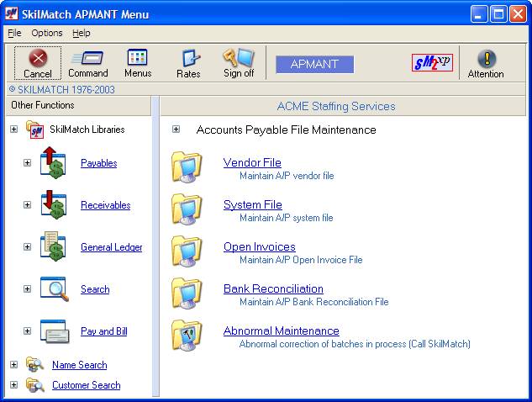Expand the SkilMatch Libraries tree node
The height and width of the screenshot is (402, 532).
(x=13, y=129)
